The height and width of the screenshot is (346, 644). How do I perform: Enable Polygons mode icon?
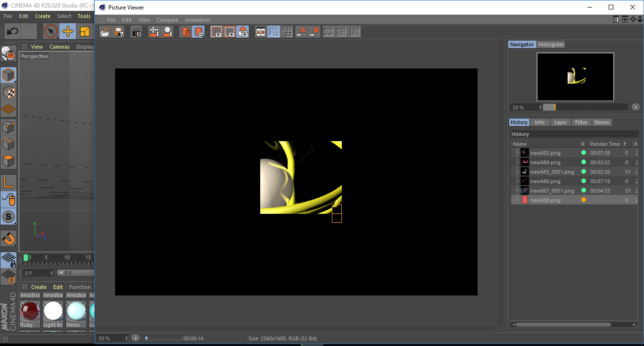(x=8, y=161)
